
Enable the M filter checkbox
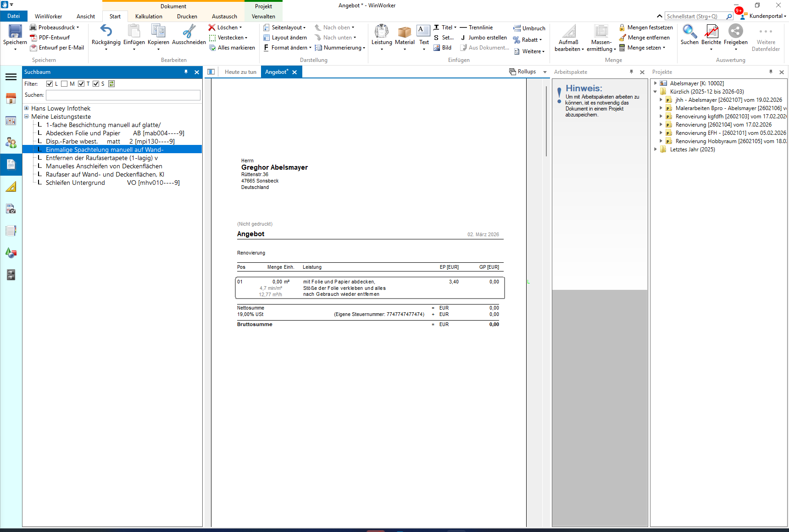(64, 84)
